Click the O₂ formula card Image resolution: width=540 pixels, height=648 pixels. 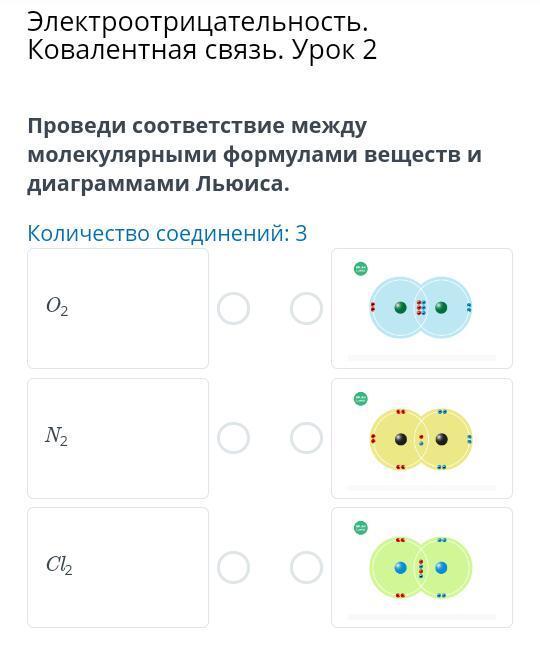(x=118, y=308)
